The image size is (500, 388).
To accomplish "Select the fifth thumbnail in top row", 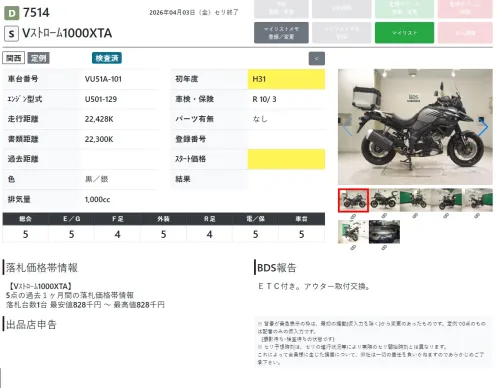I will 477,200.
